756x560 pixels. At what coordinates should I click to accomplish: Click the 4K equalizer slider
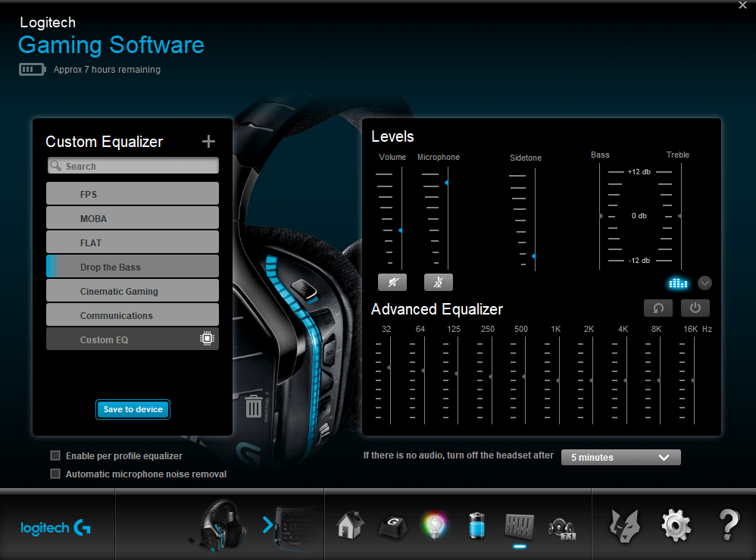point(626,381)
